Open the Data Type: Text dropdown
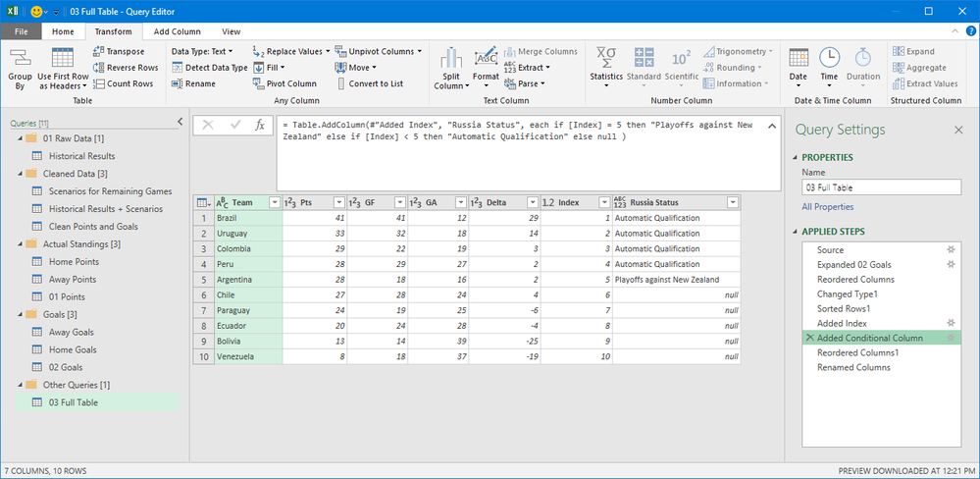 (x=202, y=51)
